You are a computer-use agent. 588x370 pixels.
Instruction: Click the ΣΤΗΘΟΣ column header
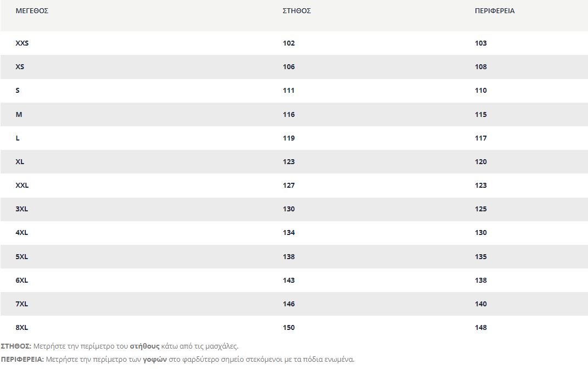296,11
